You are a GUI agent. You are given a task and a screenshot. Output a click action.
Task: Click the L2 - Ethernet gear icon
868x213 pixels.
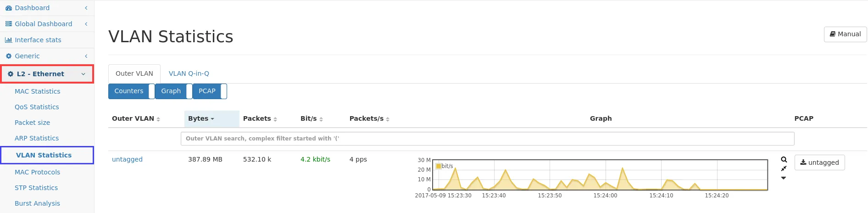click(11, 74)
